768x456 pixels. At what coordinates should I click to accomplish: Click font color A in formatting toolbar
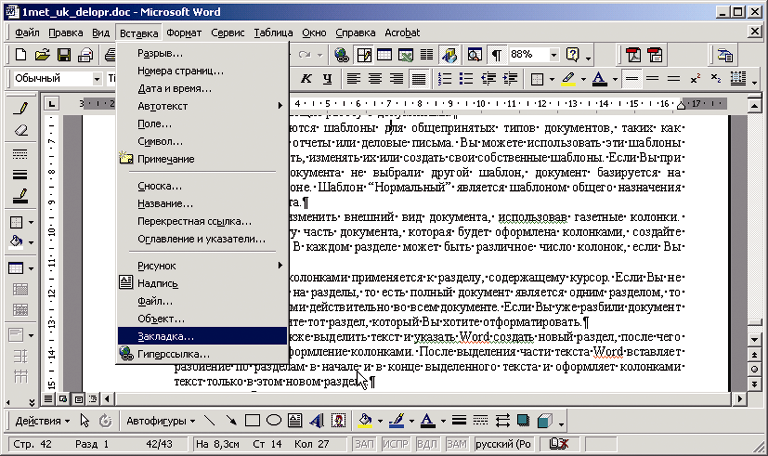click(600, 79)
